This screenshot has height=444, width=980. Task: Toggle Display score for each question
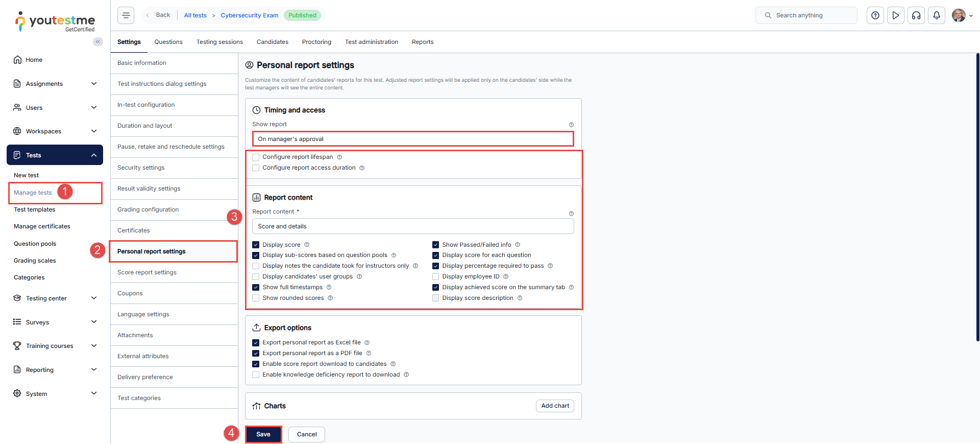(435, 255)
